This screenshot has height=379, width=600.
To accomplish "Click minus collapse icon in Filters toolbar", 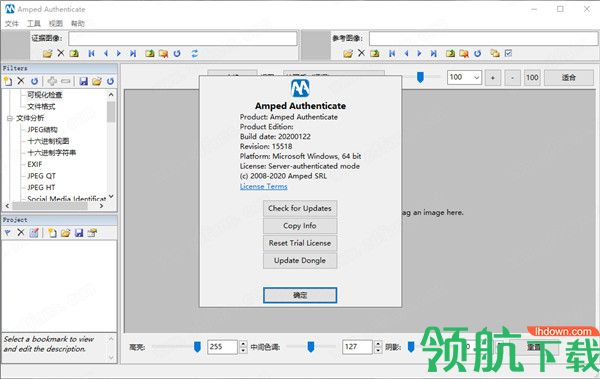I will click(66, 81).
